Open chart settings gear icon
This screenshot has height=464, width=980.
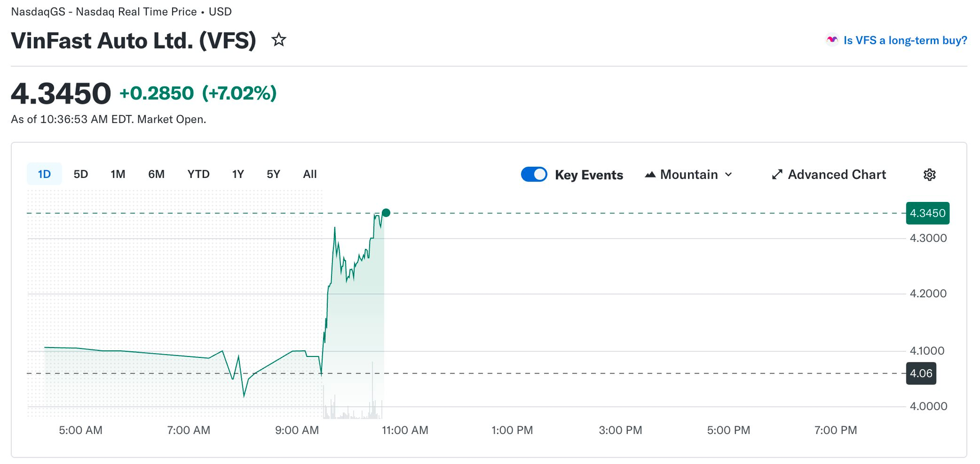tap(929, 175)
